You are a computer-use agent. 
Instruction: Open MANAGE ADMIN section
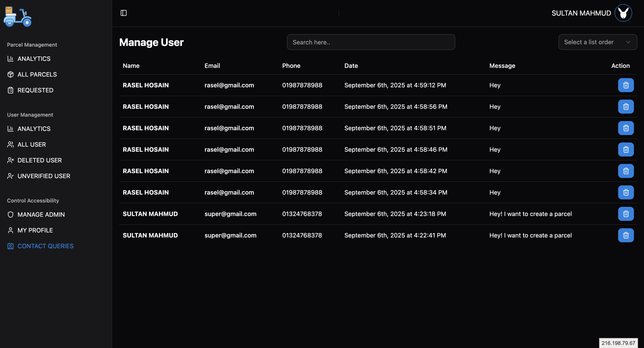(x=41, y=214)
